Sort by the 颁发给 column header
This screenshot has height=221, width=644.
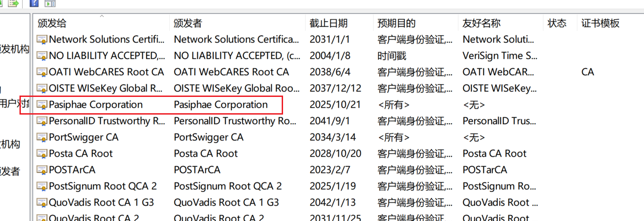[52, 24]
